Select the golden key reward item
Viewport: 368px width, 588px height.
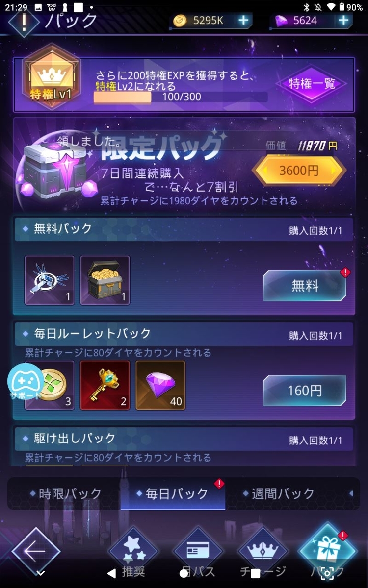point(105,386)
